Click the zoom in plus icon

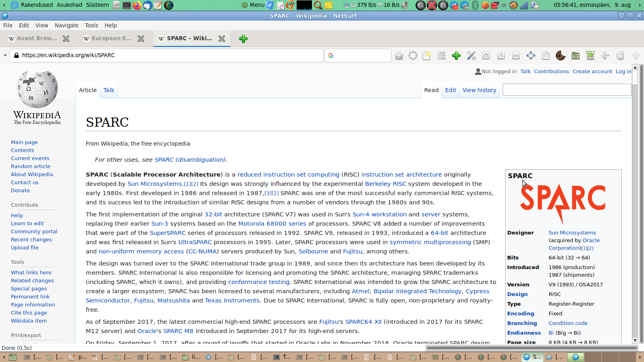486,56
